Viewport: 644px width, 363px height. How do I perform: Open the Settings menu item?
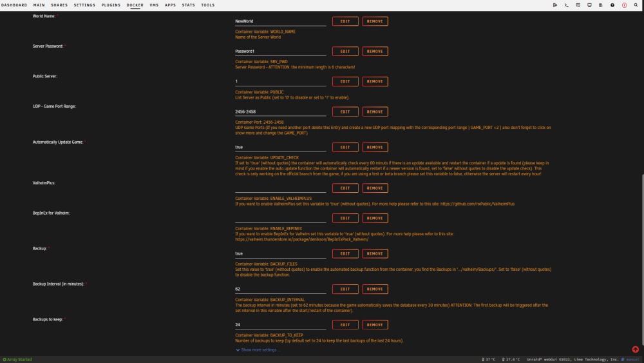[84, 5]
